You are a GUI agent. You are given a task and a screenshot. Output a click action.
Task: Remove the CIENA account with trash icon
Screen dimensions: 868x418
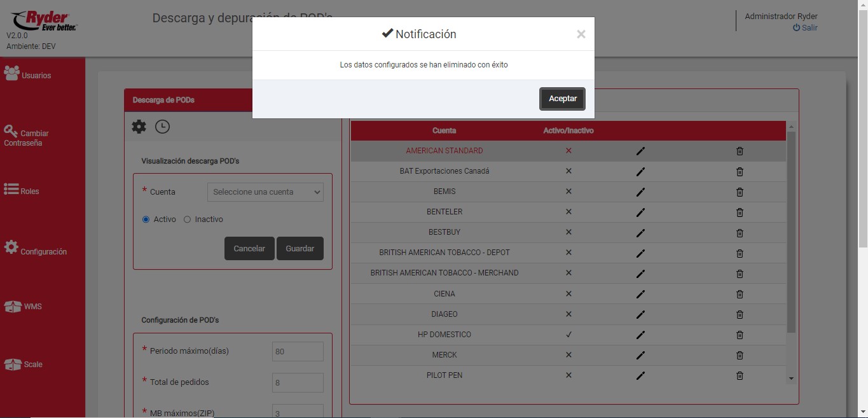point(740,294)
